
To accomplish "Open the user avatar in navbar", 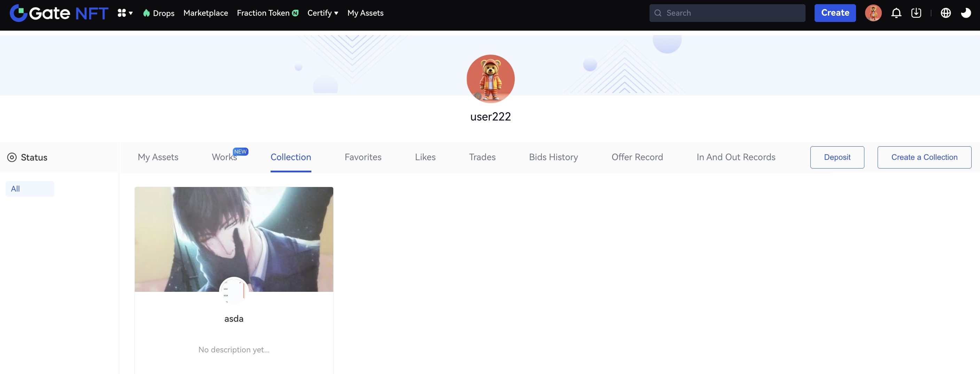I will click(x=873, y=13).
